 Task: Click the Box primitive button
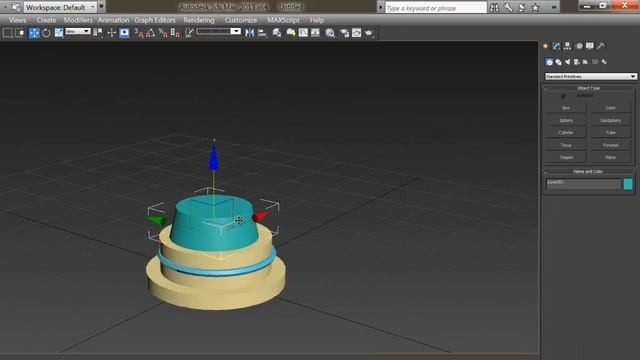coord(566,108)
